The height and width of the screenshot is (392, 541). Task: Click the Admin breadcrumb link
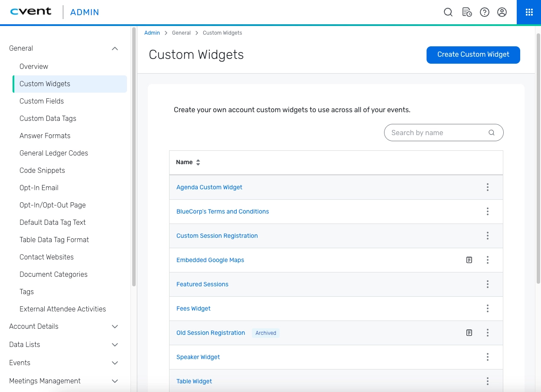click(152, 33)
